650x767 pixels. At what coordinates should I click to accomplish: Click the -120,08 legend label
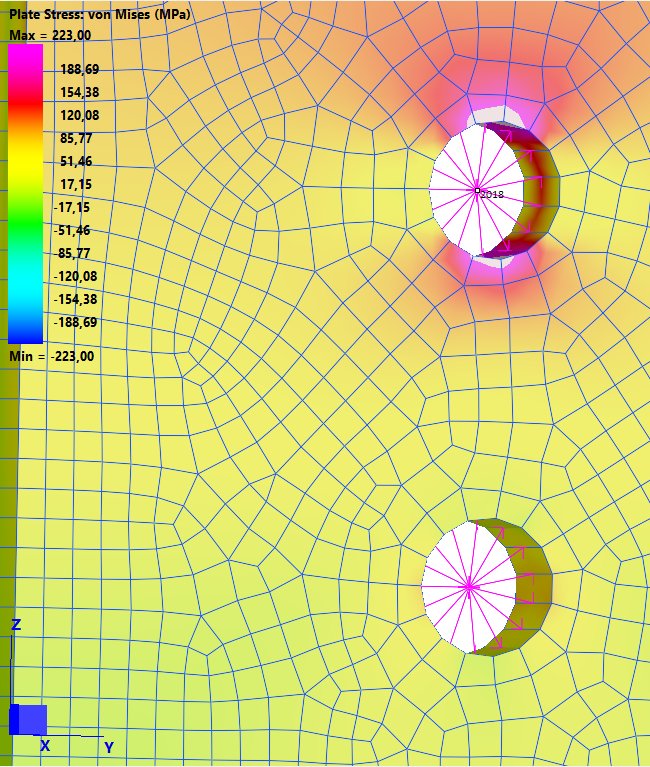pyautogui.click(x=76, y=276)
